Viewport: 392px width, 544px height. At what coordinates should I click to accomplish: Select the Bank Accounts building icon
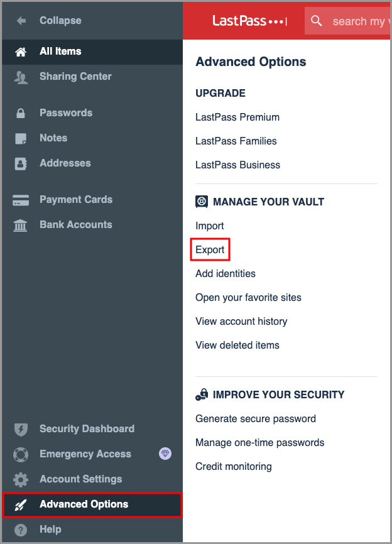pyautogui.click(x=21, y=226)
